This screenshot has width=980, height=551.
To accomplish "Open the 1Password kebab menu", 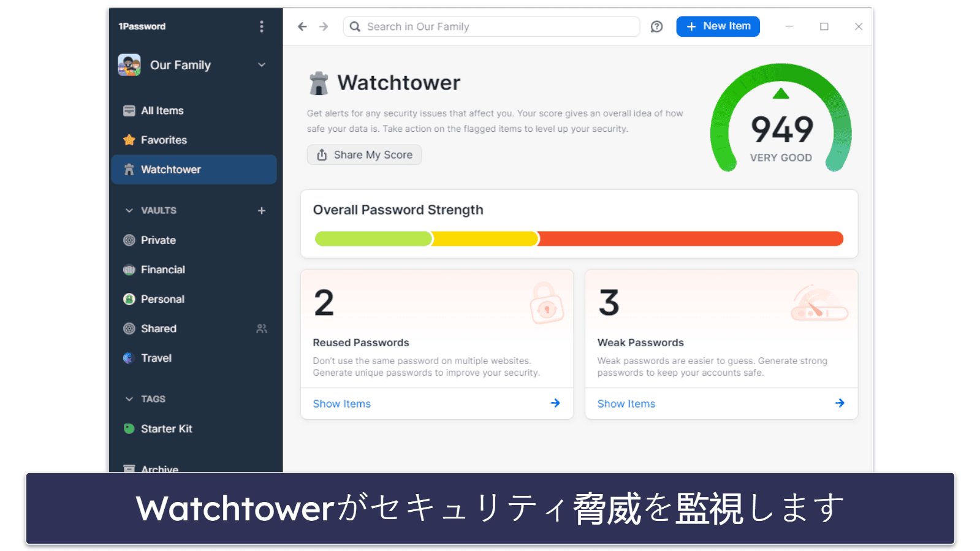I will click(262, 26).
